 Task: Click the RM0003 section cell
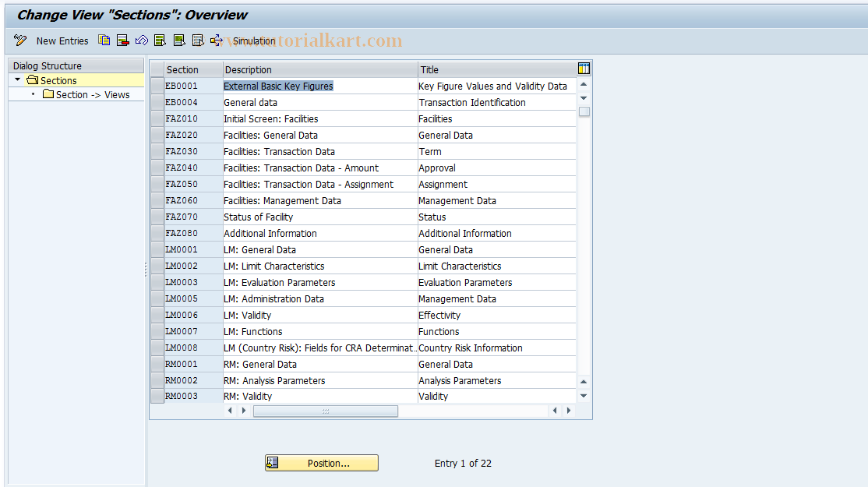[x=194, y=397]
